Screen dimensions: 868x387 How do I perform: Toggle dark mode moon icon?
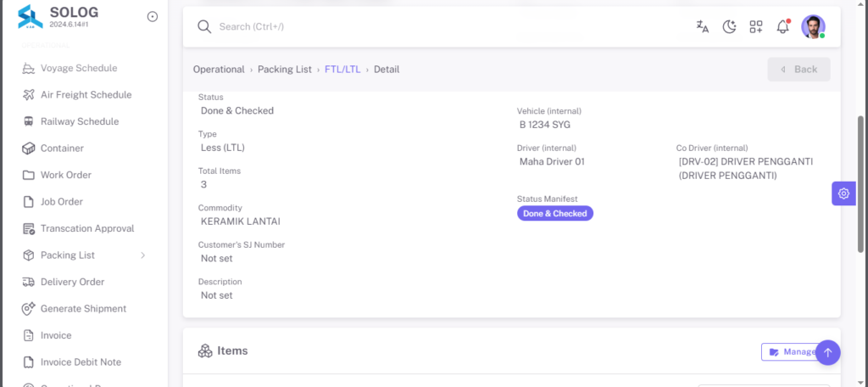pos(729,26)
